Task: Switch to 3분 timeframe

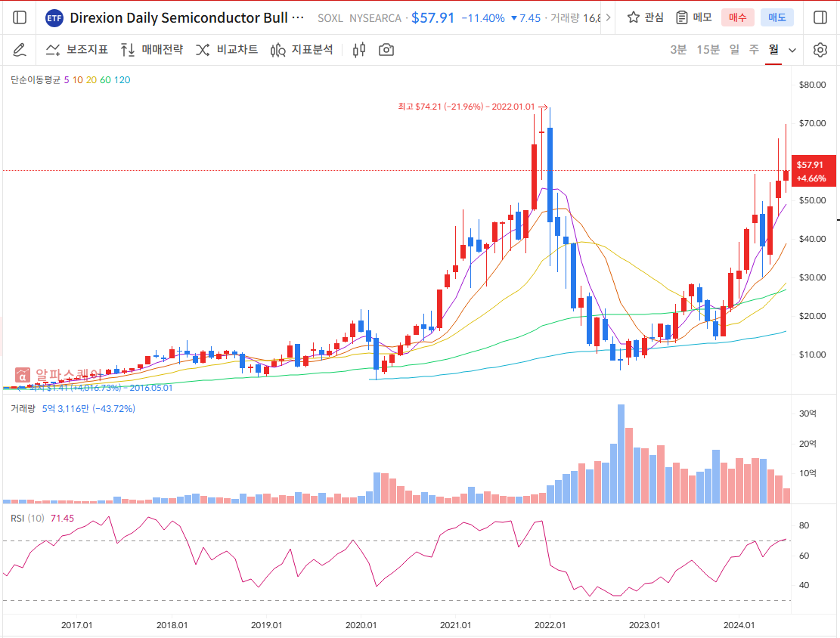Action: (678, 50)
